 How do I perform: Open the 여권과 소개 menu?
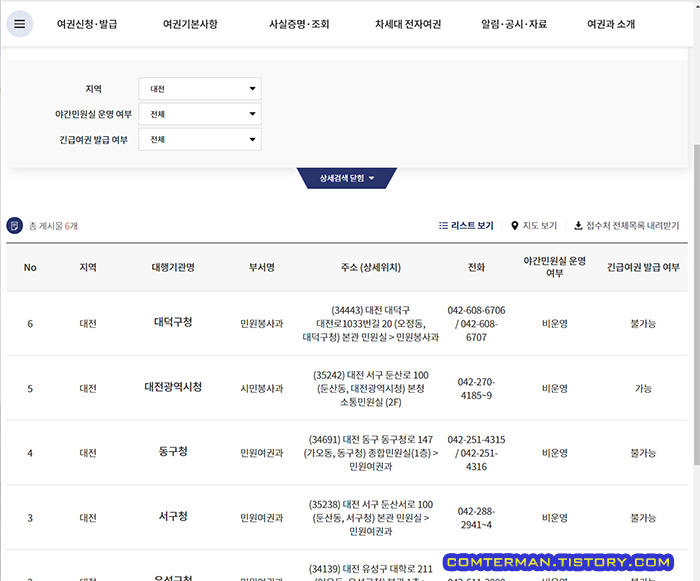pyautogui.click(x=611, y=24)
